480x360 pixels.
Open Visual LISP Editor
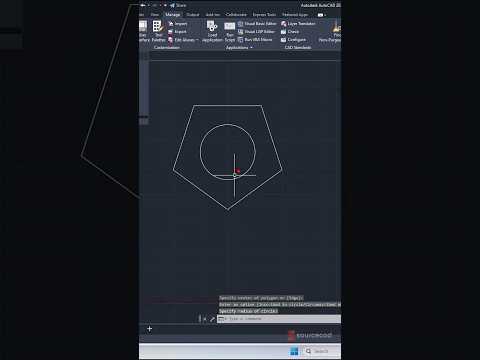coord(256,32)
